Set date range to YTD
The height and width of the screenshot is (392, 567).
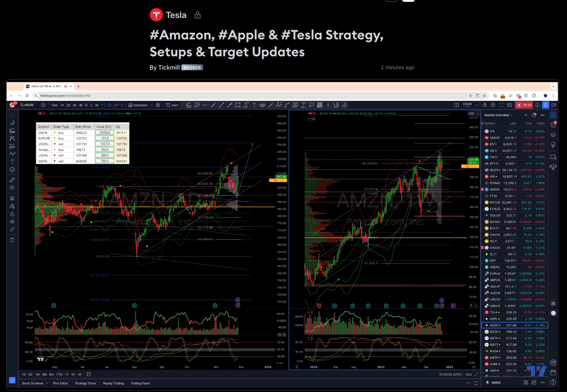pyautogui.click(x=59, y=374)
